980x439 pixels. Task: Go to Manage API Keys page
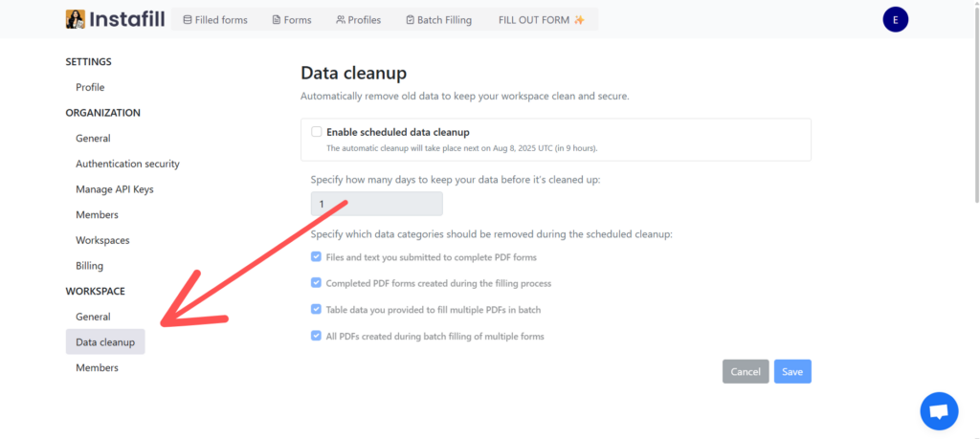click(x=115, y=189)
